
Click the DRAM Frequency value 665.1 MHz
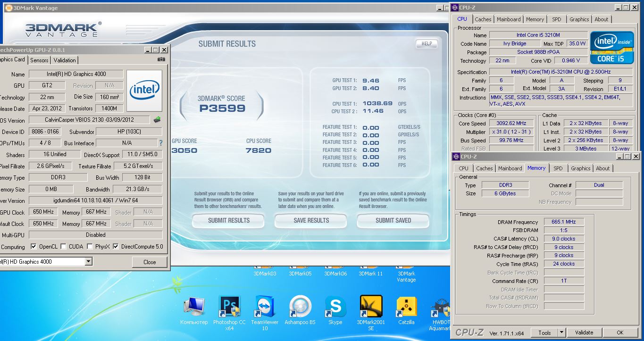tap(564, 222)
